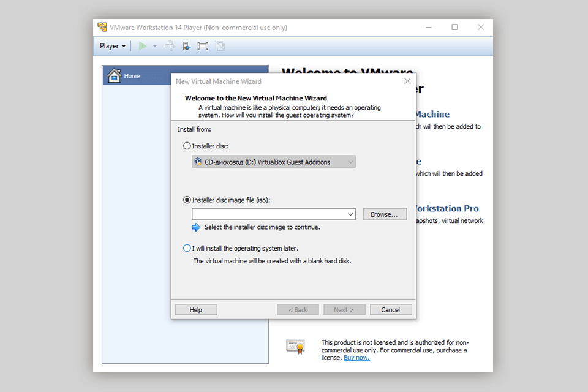Click the manage virtual machine toolbar icon
Viewport: 588px width, 392px height.
[186, 46]
